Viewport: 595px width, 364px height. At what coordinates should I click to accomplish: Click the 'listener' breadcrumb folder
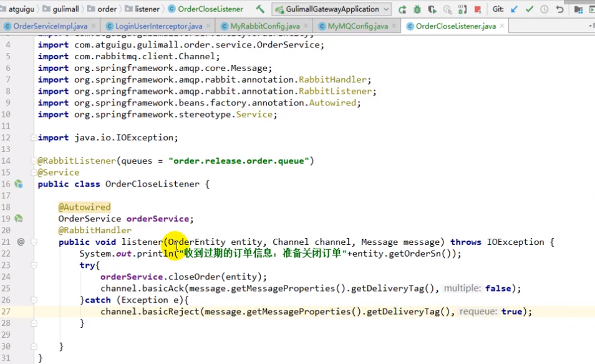point(147,9)
